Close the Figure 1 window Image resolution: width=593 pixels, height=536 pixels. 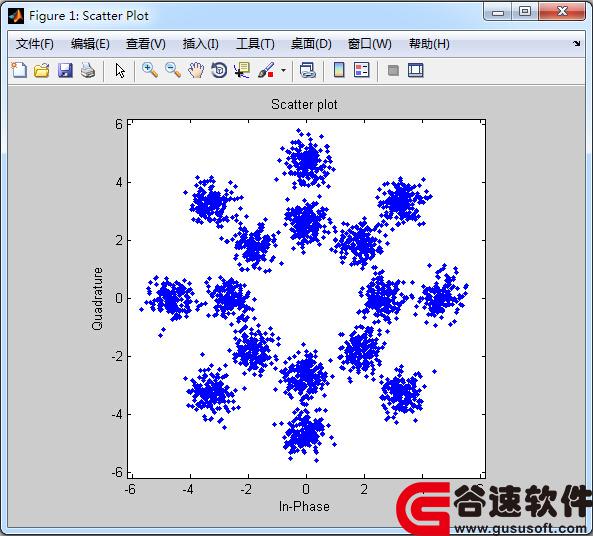pyautogui.click(x=562, y=12)
